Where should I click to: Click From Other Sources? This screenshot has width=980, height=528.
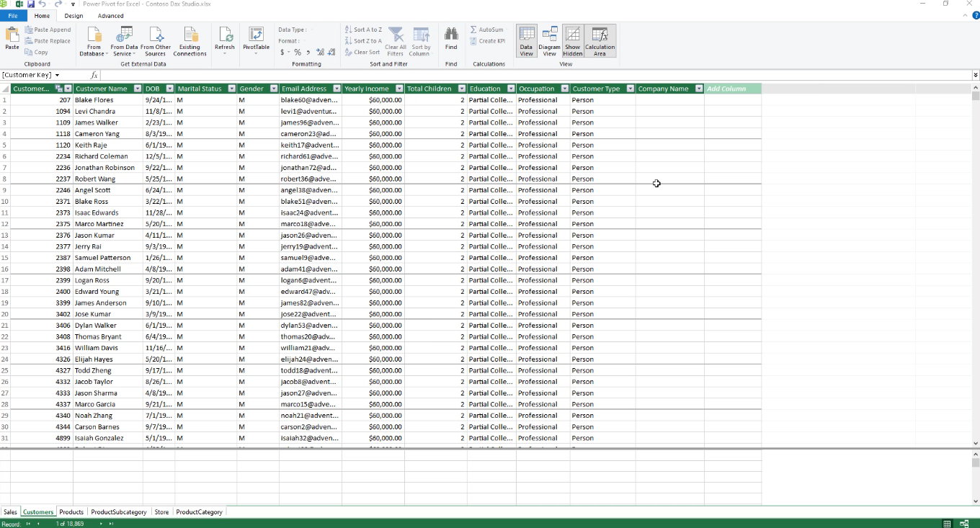click(x=156, y=42)
